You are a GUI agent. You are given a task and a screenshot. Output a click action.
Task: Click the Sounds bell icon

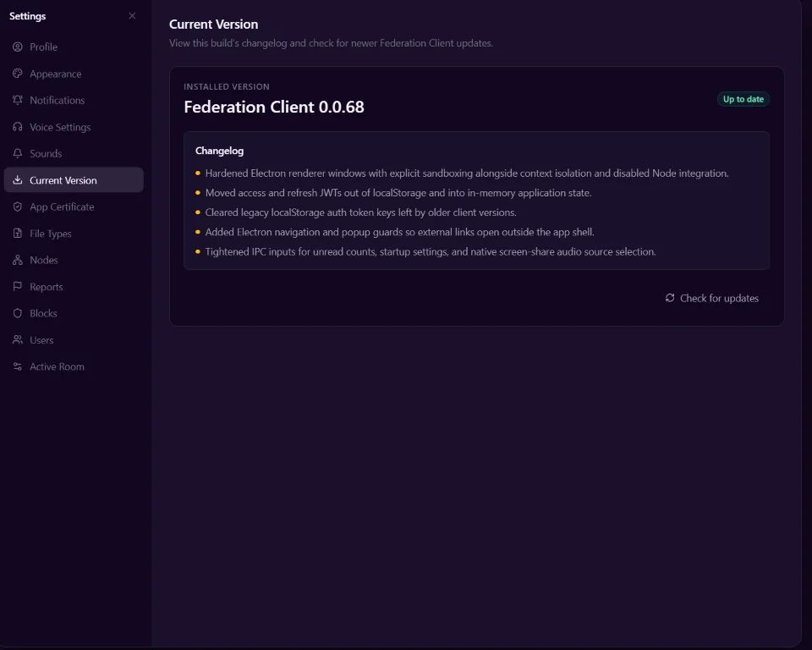point(18,153)
